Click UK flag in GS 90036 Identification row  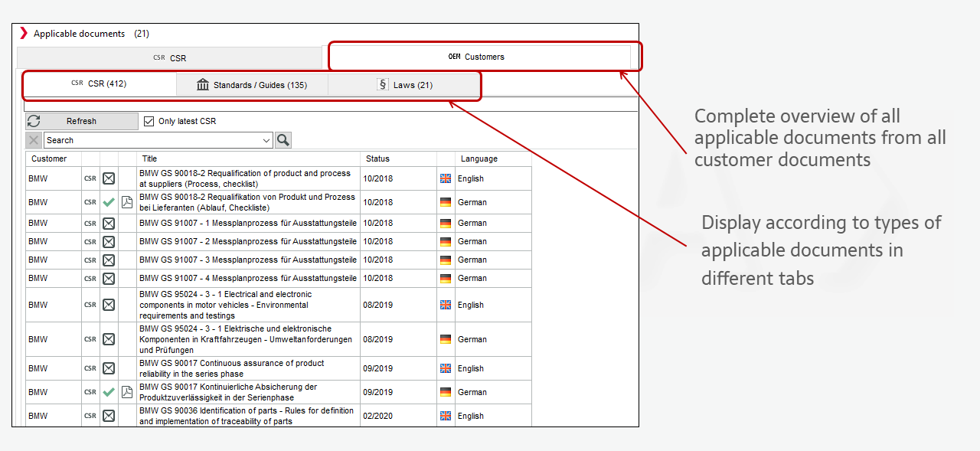(x=446, y=416)
